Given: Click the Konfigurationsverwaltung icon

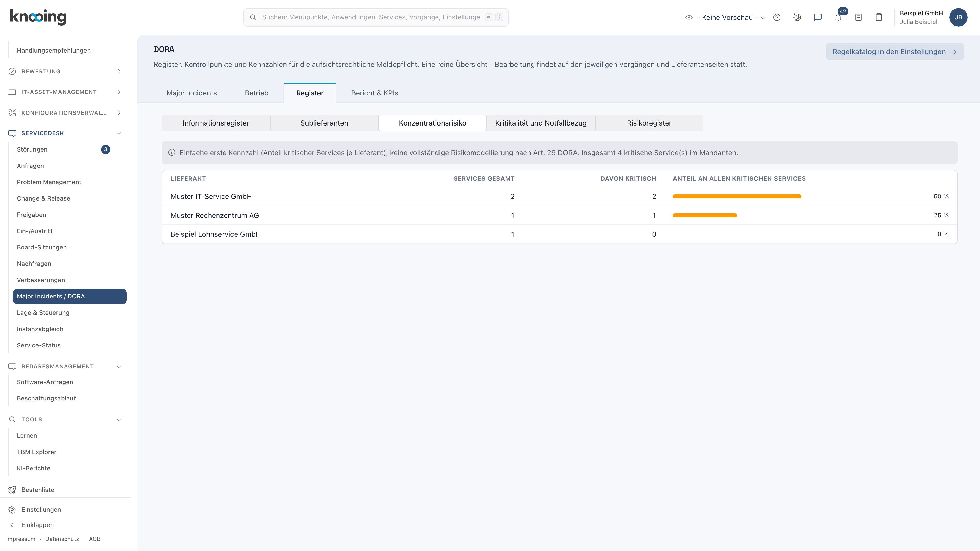Looking at the screenshot, I should tap(12, 113).
